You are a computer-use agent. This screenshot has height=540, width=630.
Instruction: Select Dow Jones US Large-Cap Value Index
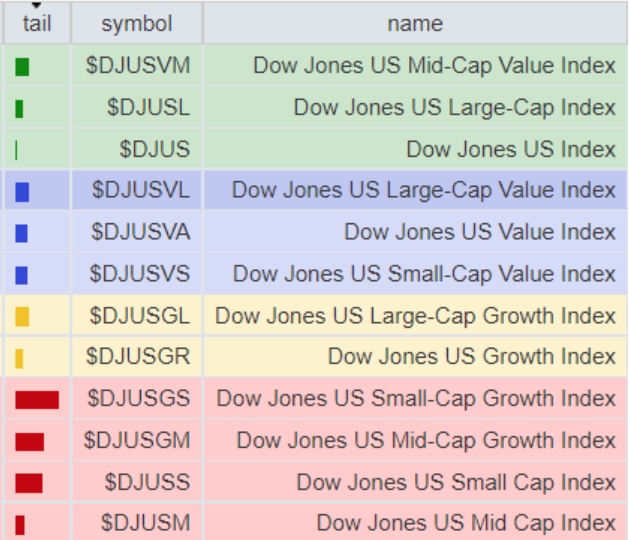(423, 191)
